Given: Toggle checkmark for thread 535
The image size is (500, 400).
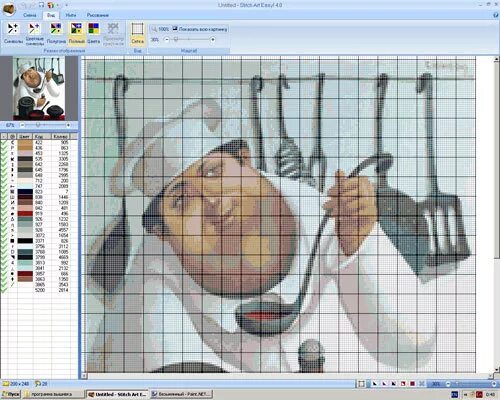Looking at the screenshot, I should [4, 159].
